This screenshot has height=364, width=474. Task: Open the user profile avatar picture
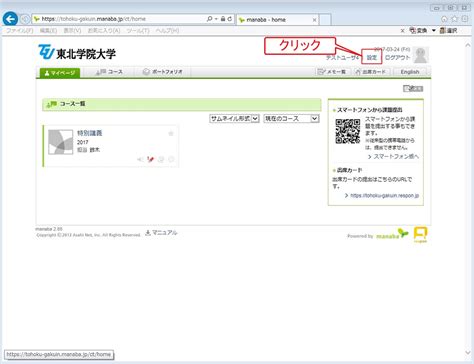[x=421, y=55]
